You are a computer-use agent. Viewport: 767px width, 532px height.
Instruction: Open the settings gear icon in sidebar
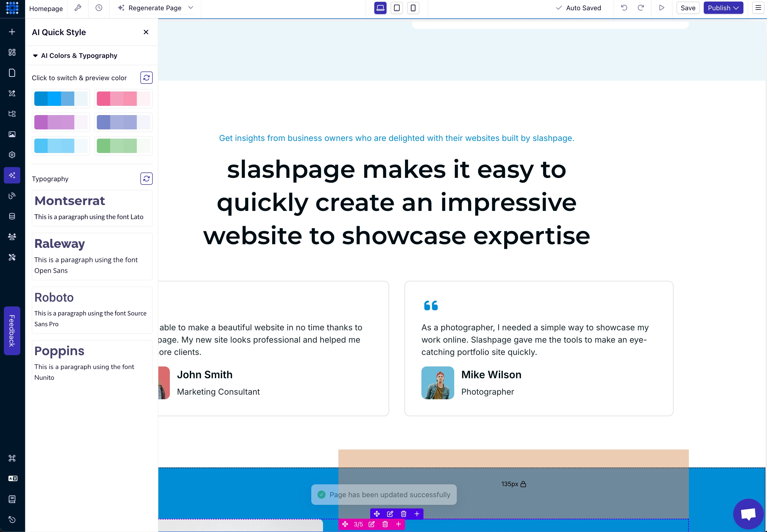coord(12,155)
